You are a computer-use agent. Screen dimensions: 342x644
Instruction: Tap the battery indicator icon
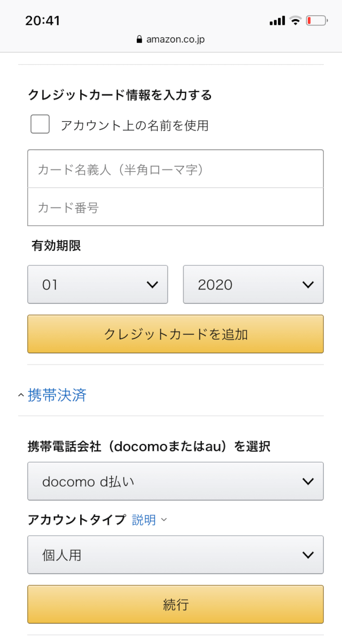tap(316, 21)
